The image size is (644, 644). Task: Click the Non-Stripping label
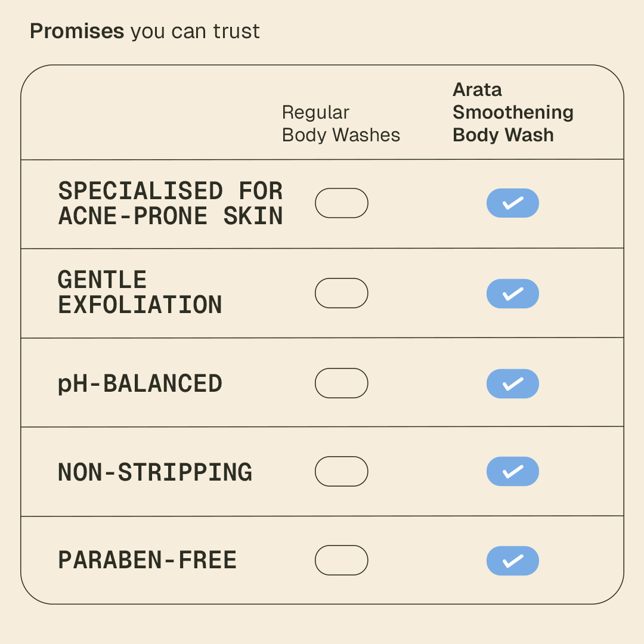[154, 472]
